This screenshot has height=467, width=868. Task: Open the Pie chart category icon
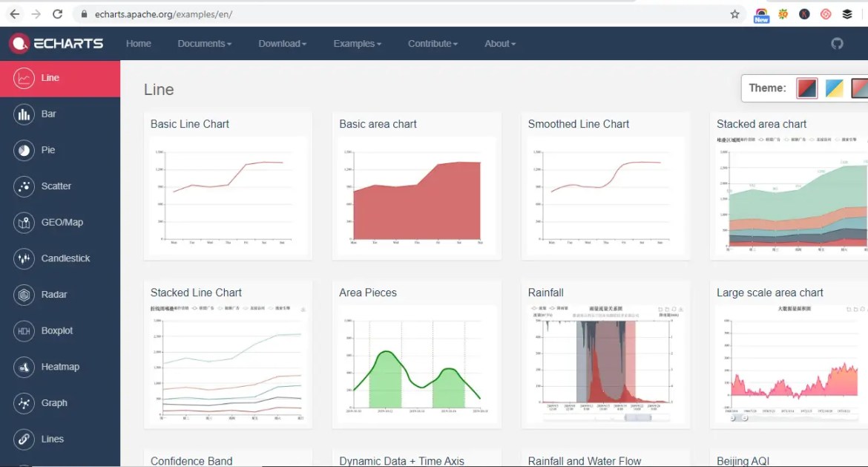pos(24,150)
